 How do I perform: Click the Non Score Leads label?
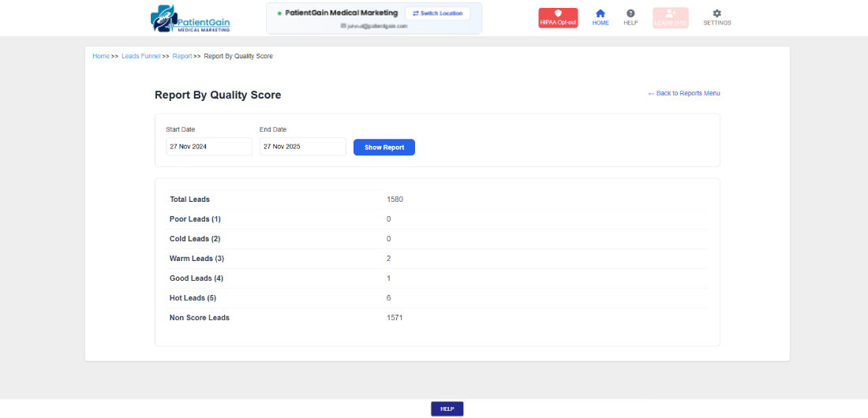point(200,318)
